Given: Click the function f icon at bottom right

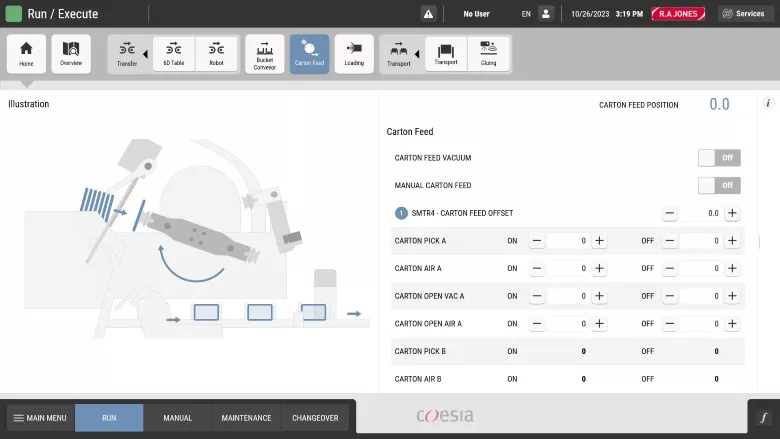Looking at the screenshot, I should 764,418.
